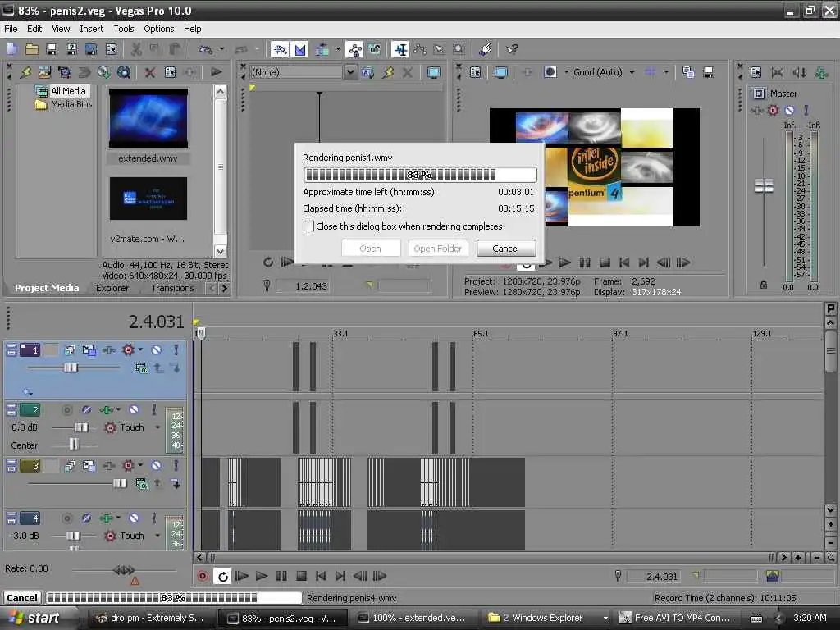Toggle Invert Phase on audio track 4
This screenshot has height=630, width=840.
coord(86,518)
